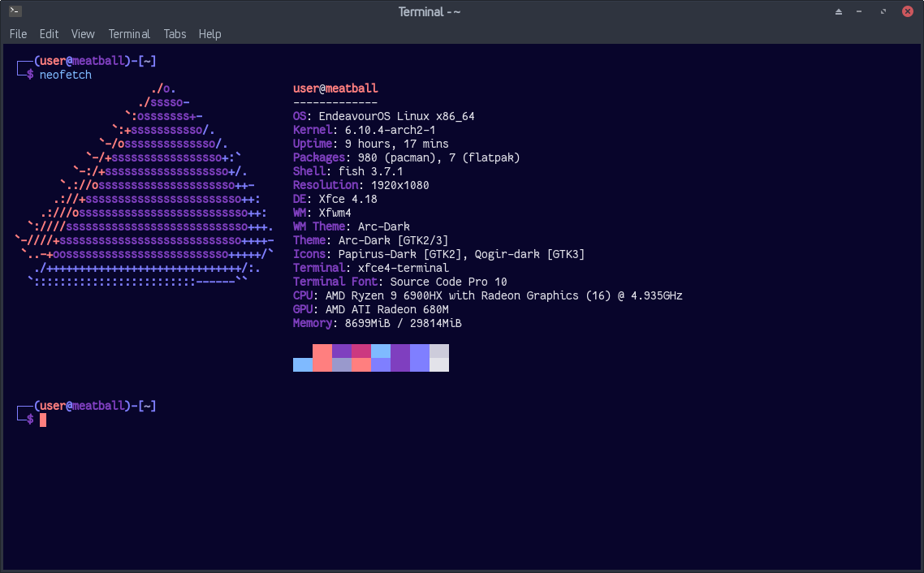Viewport: 924px width, 573px height.
Task: Close the Terminal window with red X
Action: point(906,12)
